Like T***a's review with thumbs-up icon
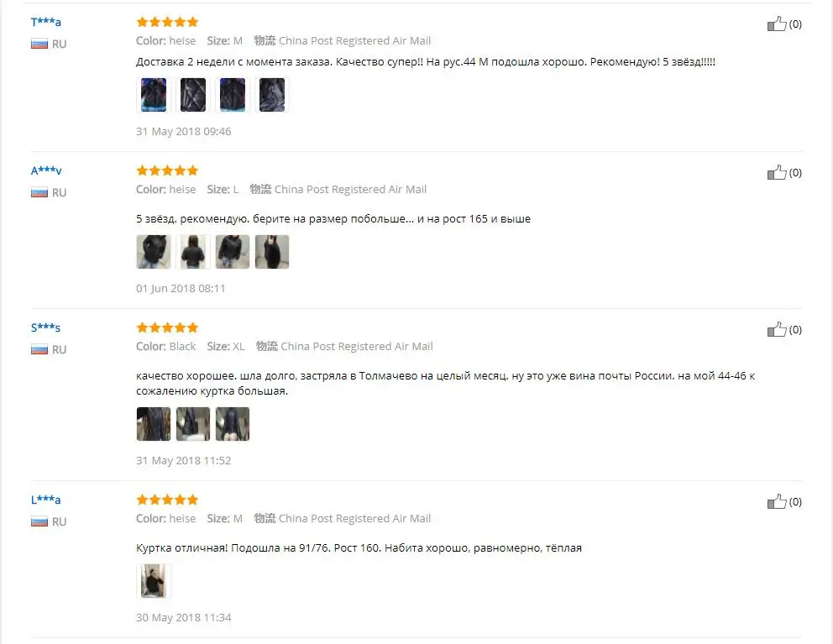 click(x=777, y=24)
